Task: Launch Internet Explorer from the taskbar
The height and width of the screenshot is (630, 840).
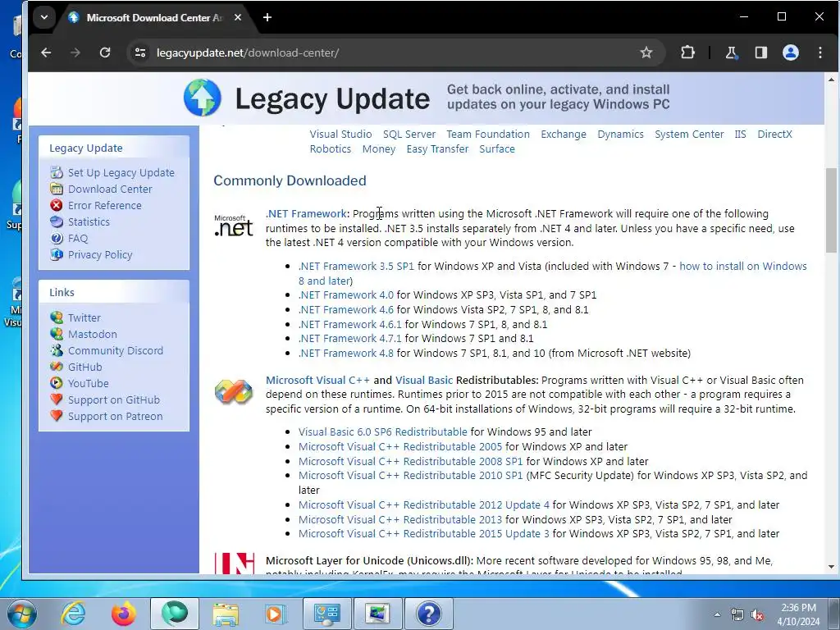Action: 73,614
